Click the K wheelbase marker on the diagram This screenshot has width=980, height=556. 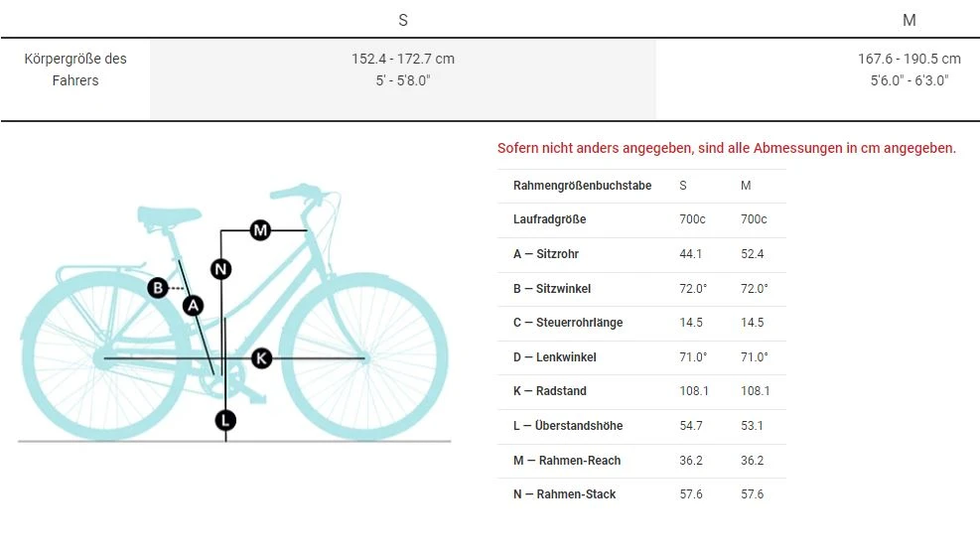261,357
